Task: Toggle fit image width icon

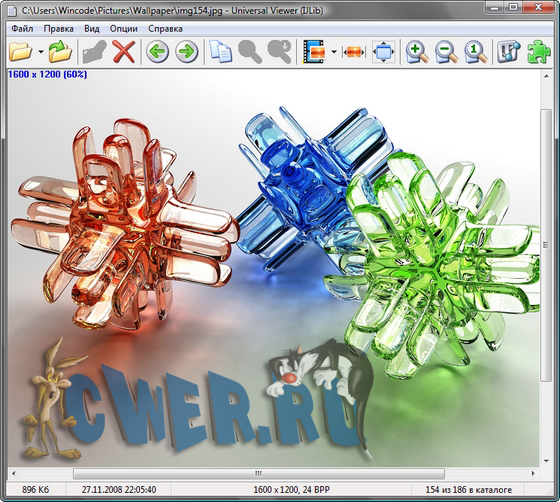Action: coord(354,52)
